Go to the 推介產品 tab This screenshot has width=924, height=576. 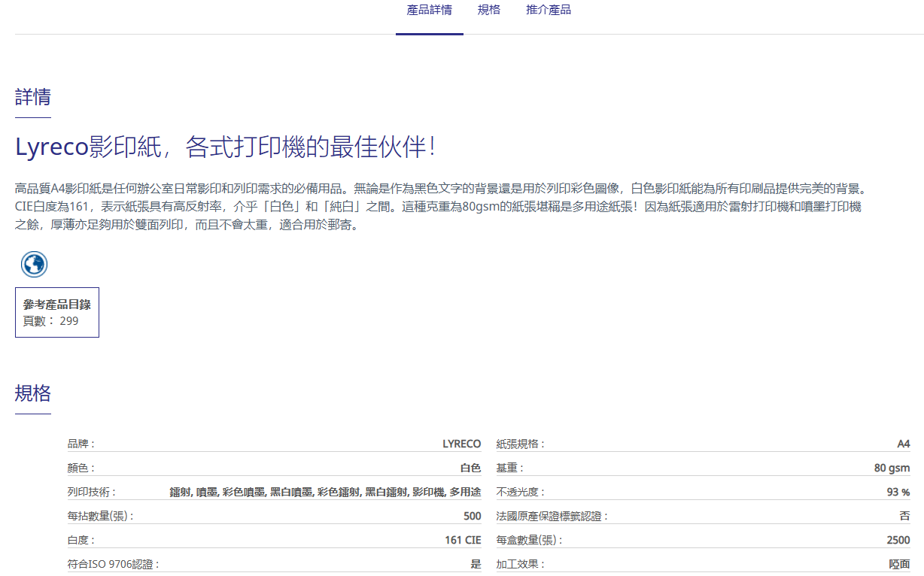[549, 11]
